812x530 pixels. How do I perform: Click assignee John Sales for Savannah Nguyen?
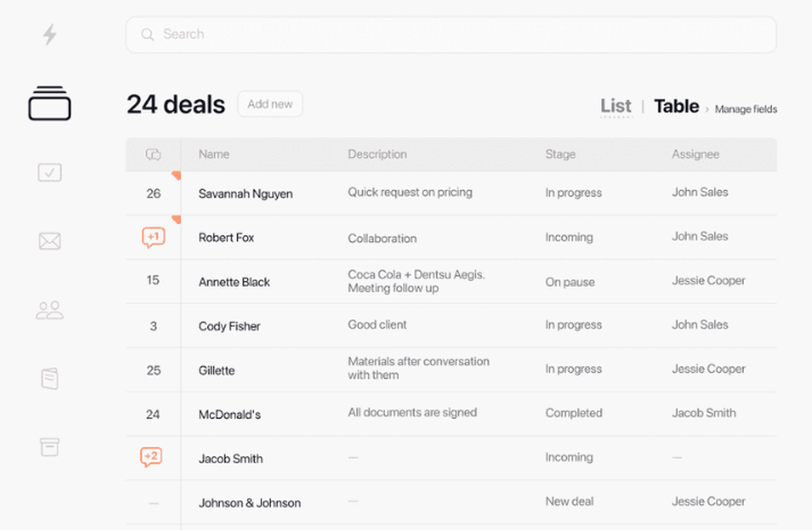[x=700, y=192]
